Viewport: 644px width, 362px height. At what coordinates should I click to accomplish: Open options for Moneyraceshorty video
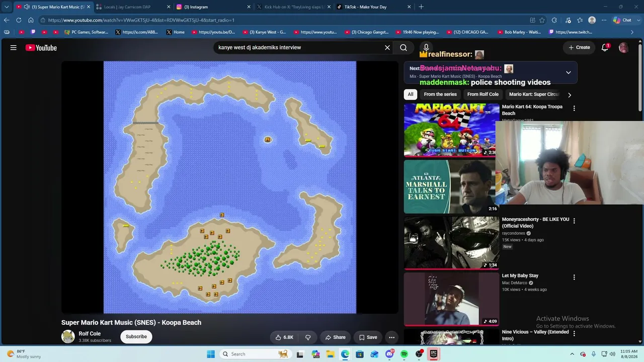click(x=574, y=221)
